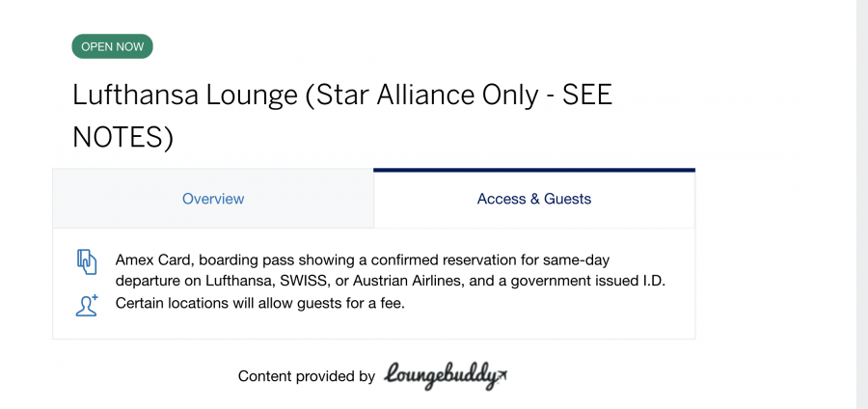Click the "same-day" text in access requirements
The height and width of the screenshot is (409, 868).
click(x=568, y=259)
